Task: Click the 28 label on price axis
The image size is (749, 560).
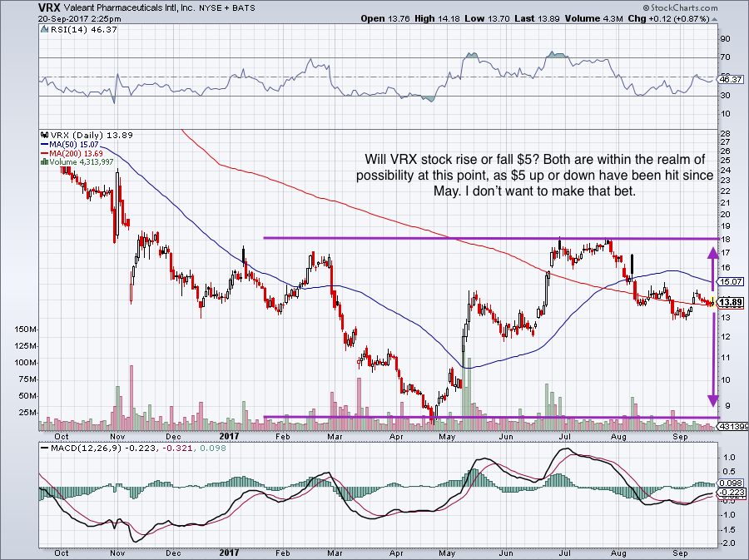Action: 725,133
